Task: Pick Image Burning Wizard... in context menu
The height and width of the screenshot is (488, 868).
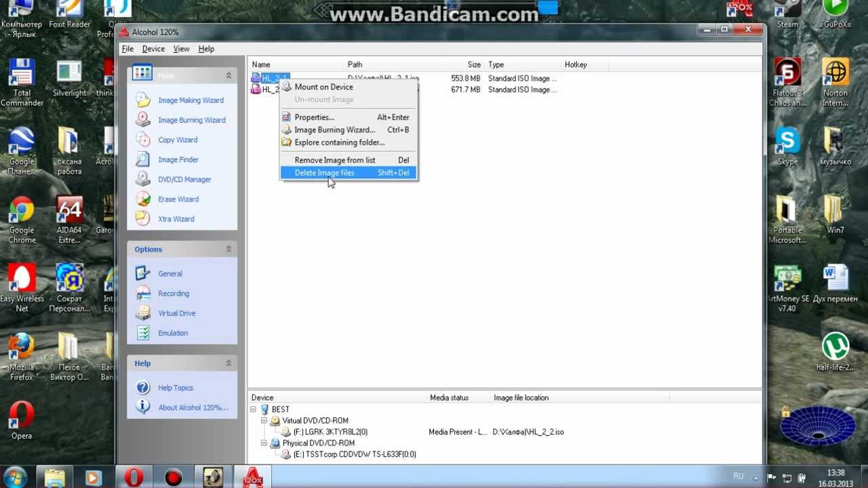Action: coord(349,129)
